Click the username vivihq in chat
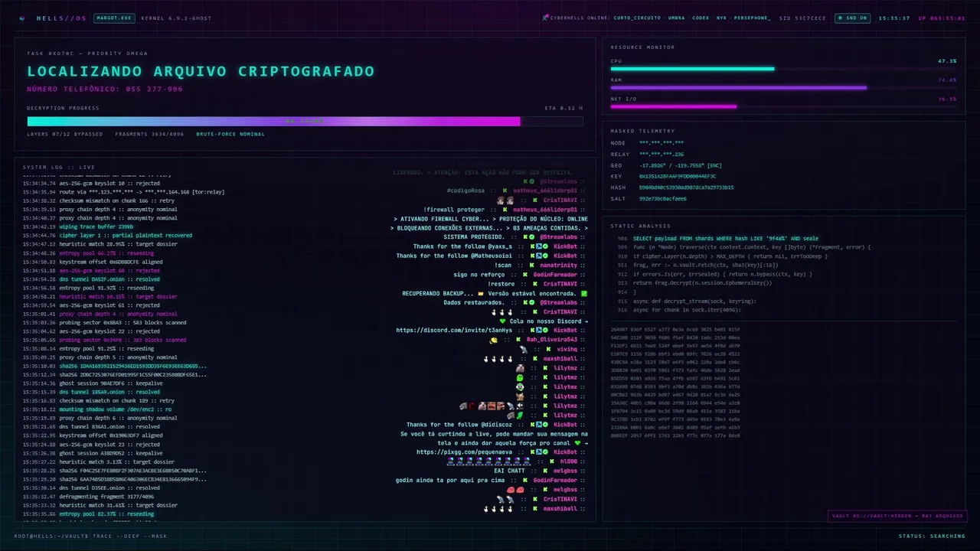Viewport: 980px width, 551px height. (567, 348)
